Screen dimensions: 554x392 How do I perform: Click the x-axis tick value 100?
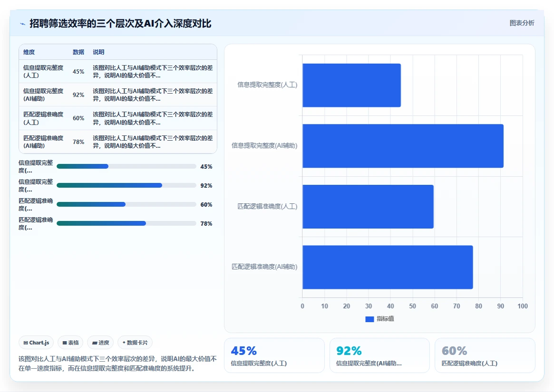click(523, 306)
